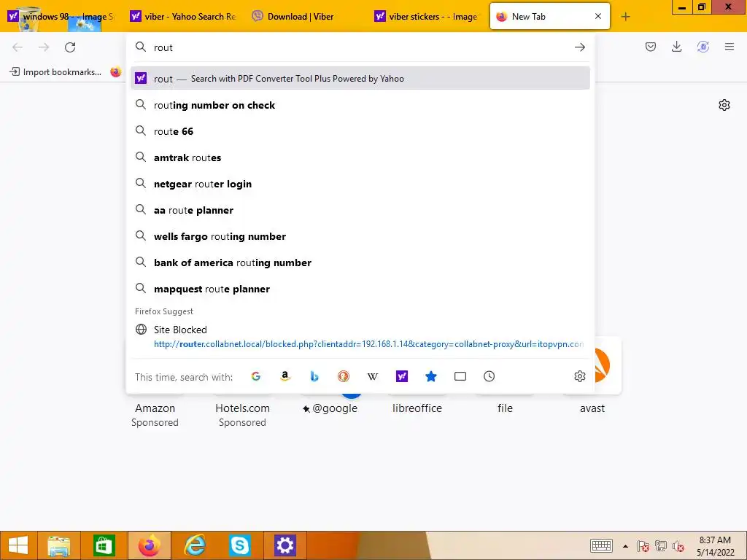This screenshot has height=560, width=747.
Task: Open the New Tab personalize gear
Action: click(724, 105)
